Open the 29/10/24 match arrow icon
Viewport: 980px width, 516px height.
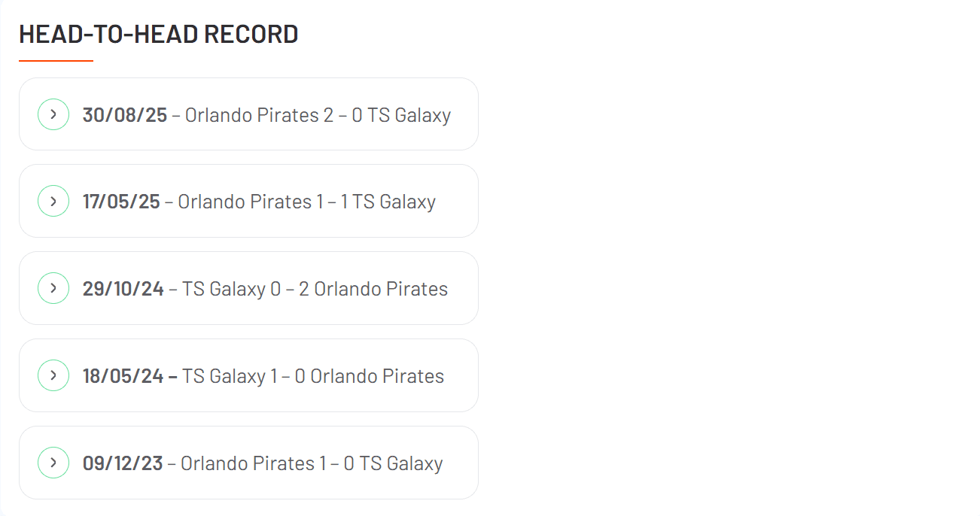(x=53, y=288)
